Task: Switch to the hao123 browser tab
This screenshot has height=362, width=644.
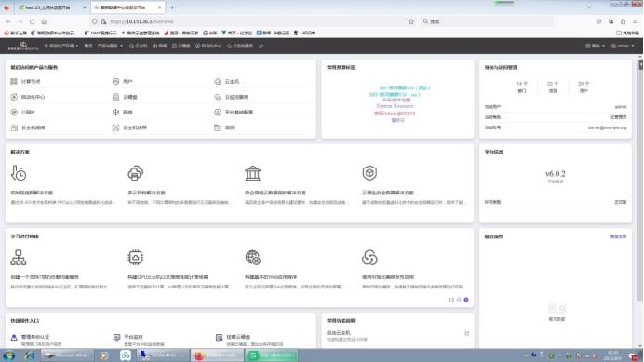Action: click(x=48, y=7)
